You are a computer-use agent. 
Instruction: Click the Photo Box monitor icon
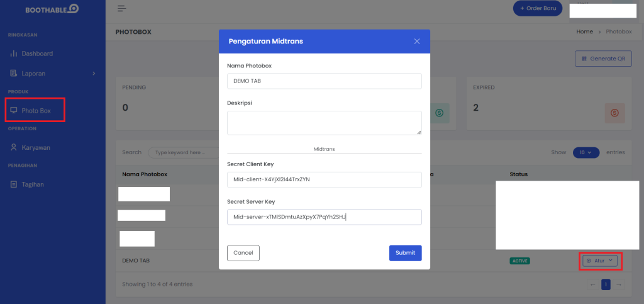click(14, 111)
